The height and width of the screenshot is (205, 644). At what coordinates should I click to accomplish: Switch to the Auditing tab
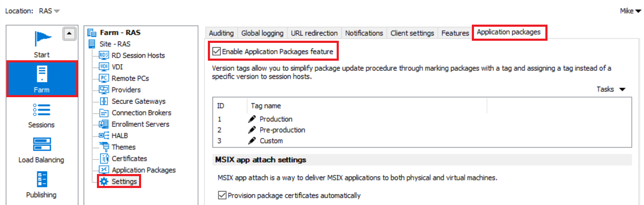[x=221, y=33]
